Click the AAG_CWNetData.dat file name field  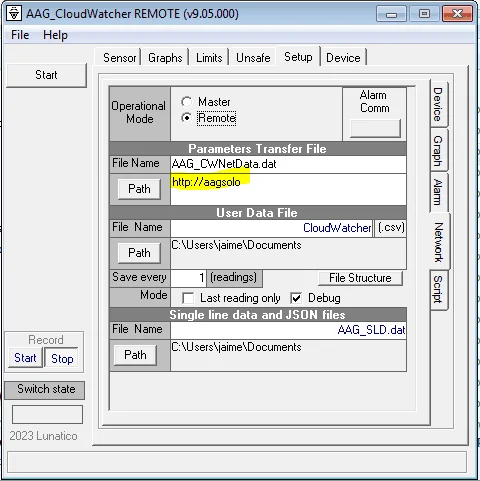click(288, 164)
